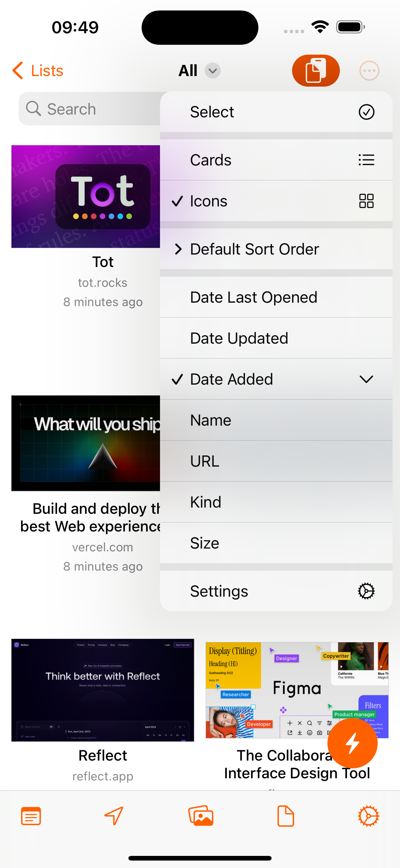Image resolution: width=400 pixels, height=868 pixels.
Task: Open the images tab
Action: 201,816
